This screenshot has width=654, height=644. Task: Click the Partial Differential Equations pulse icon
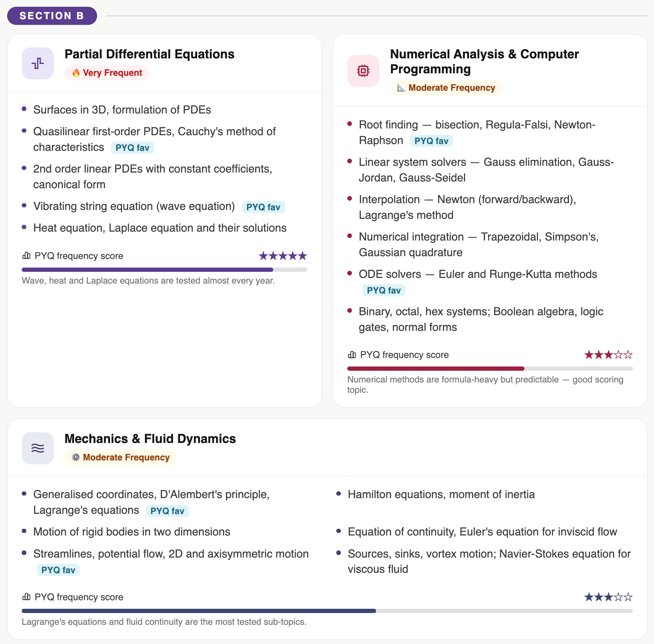click(38, 63)
